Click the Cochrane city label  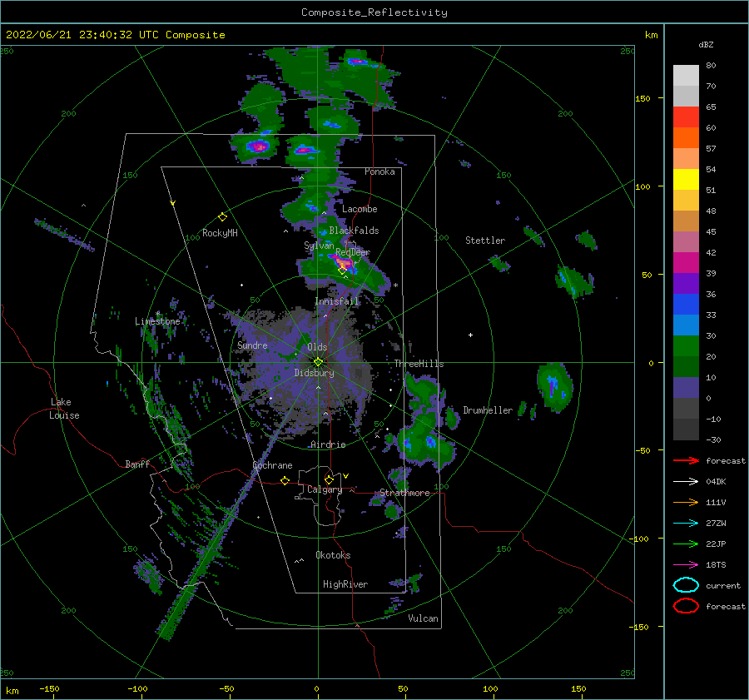click(x=272, y=465)
